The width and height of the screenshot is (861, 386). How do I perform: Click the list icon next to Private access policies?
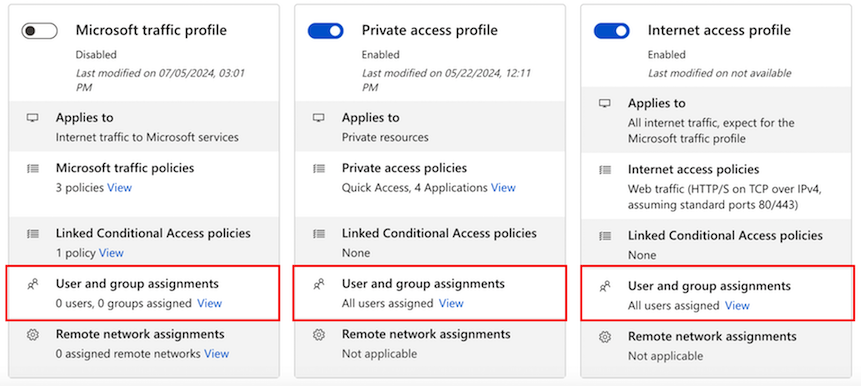[318, 169]
